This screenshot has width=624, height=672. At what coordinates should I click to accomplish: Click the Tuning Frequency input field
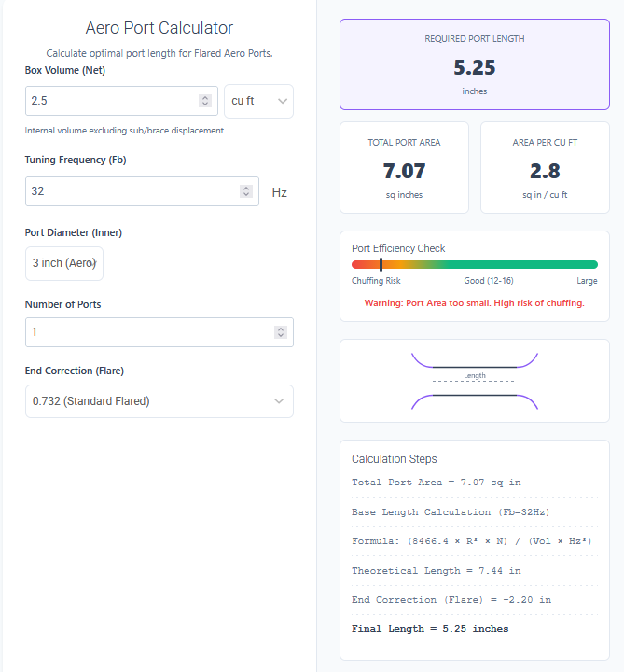point(131,191)
